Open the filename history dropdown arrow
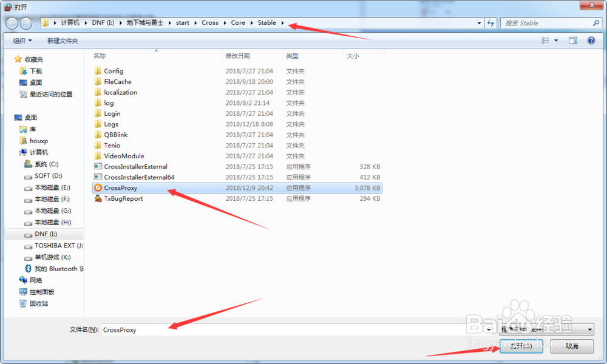607x364 pixels. click(x=490, y=329)
